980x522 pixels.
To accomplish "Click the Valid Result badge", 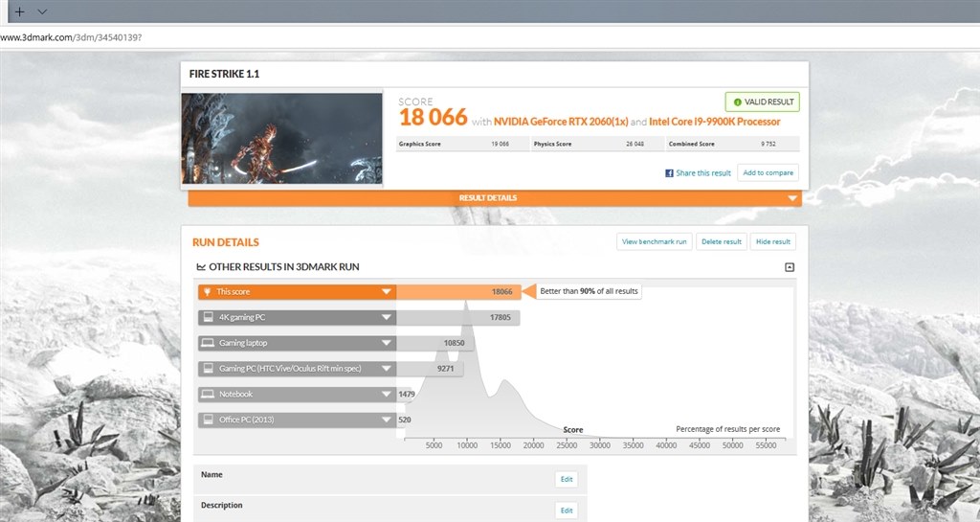I will (762, 102).
